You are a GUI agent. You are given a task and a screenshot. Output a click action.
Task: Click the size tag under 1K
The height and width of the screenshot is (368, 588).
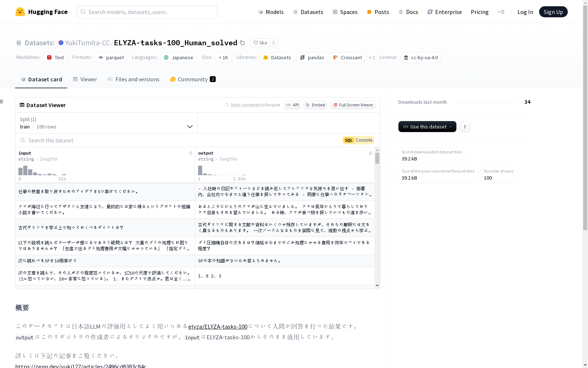tap(223, 57)
